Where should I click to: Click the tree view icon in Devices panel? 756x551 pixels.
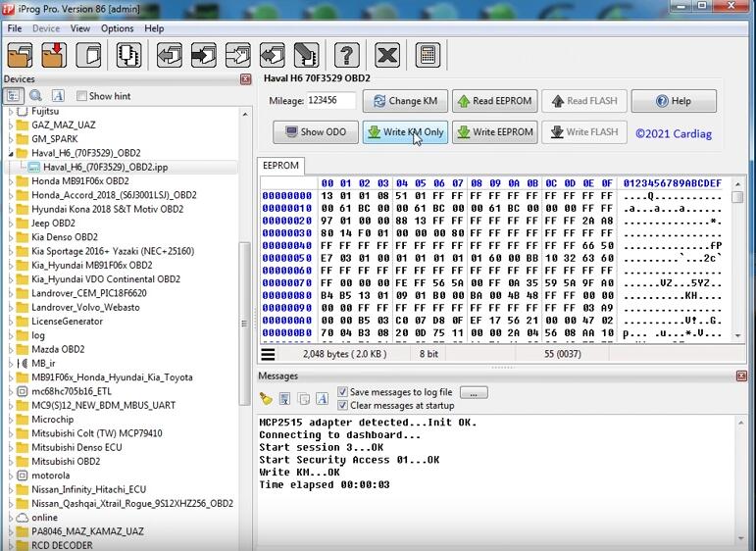(14, 96)
